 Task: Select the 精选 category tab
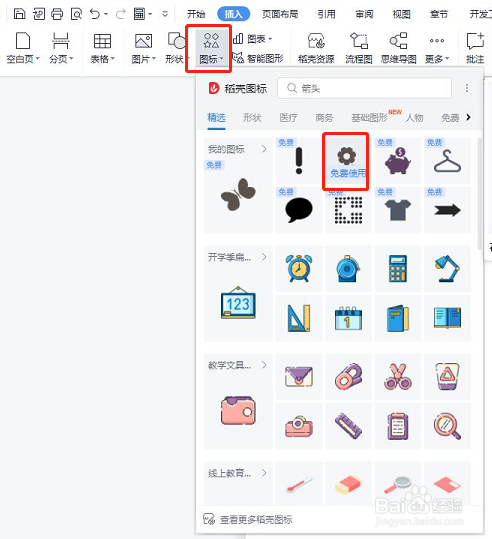(216, 118)
